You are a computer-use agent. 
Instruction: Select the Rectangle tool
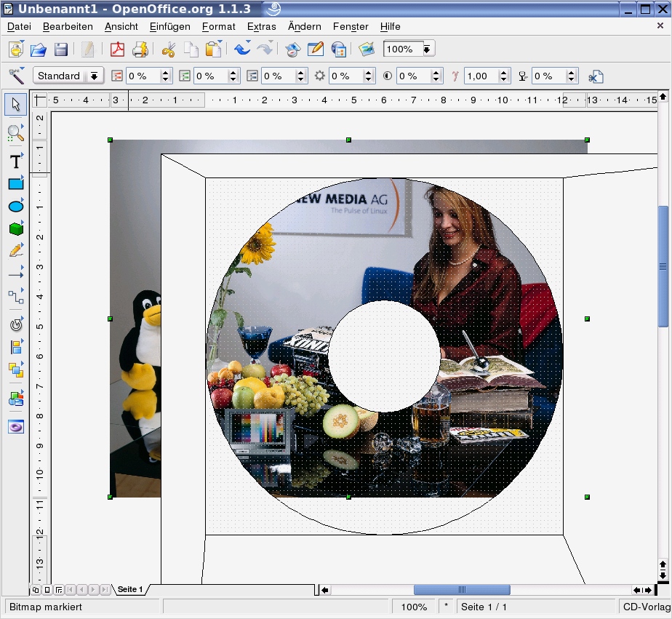tap(16, 183)
